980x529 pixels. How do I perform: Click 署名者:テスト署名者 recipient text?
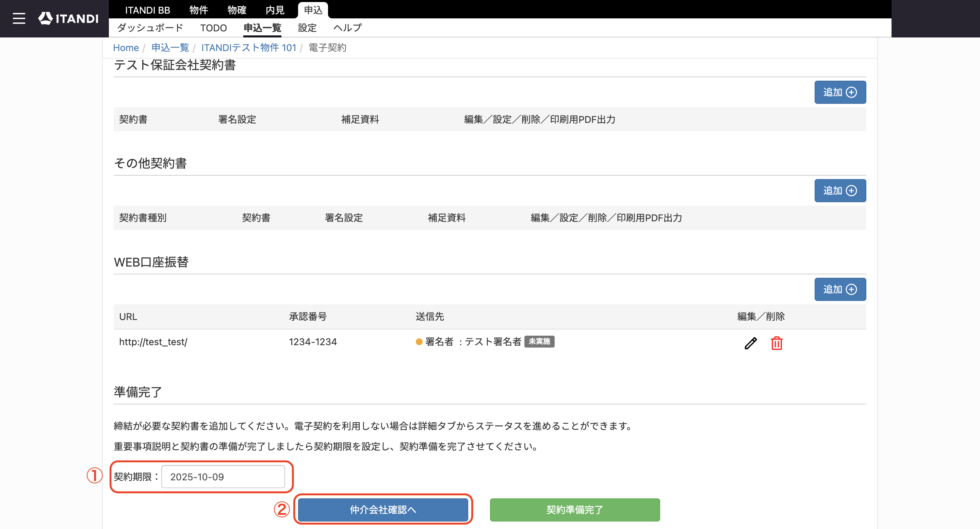click(x=473, y=342)
